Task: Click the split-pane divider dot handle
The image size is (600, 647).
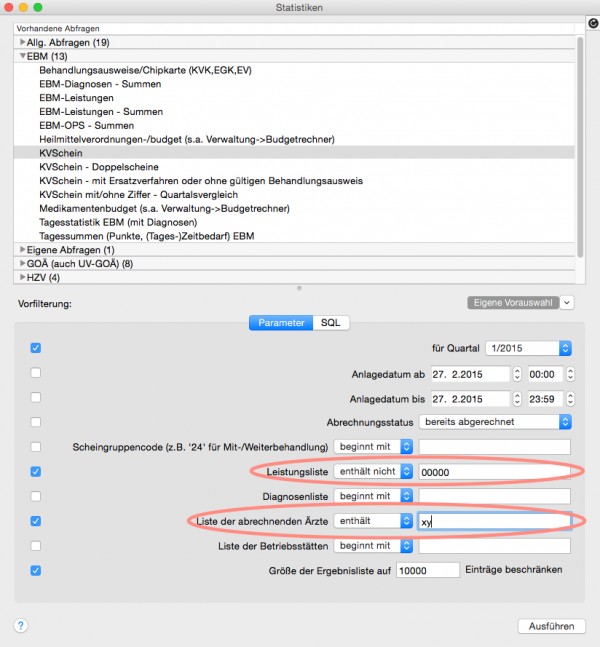Action: (x=299, y=288)
